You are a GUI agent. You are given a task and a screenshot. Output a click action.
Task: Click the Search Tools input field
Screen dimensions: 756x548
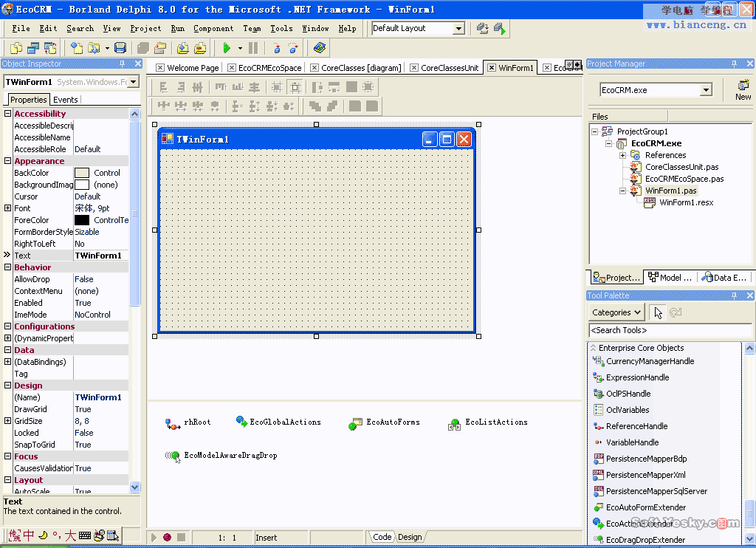coord(670,330)
